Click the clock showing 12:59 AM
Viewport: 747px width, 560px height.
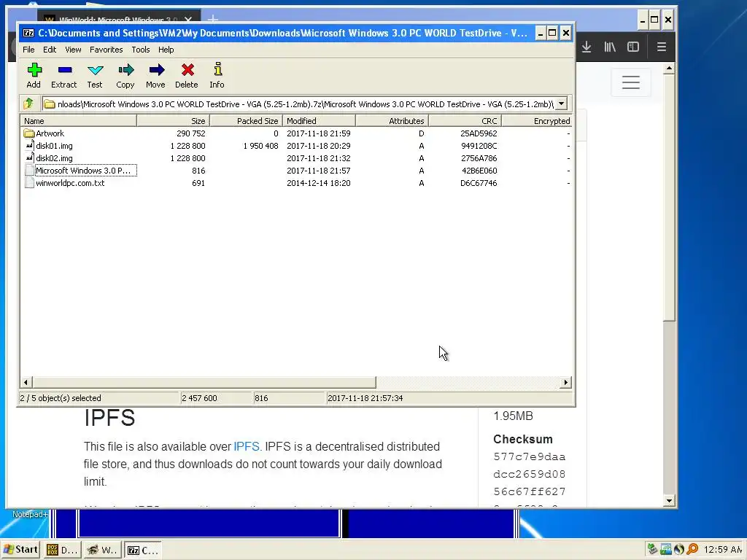722,550
